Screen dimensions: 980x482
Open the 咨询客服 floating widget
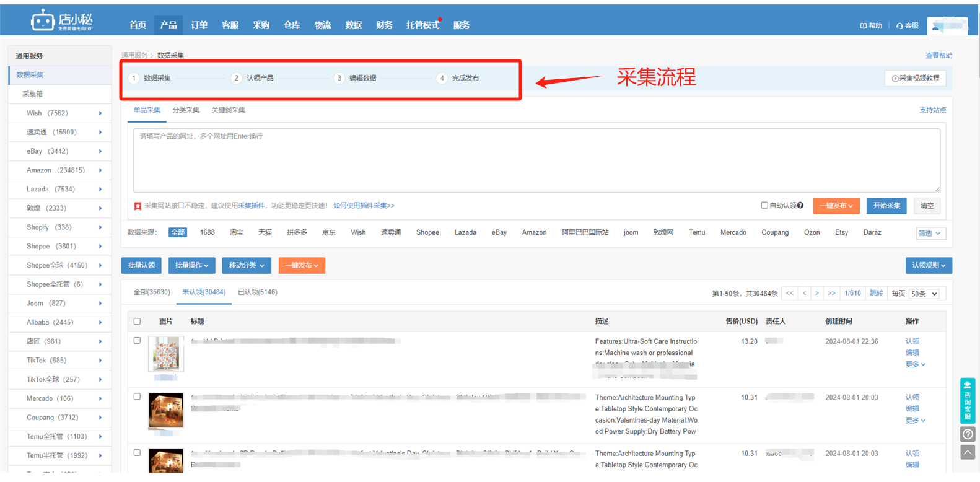(968, 400)
